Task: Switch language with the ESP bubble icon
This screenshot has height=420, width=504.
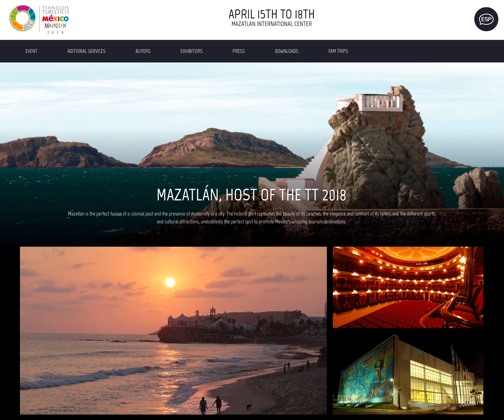Action: pyautogui.click(x=486, y=19)
